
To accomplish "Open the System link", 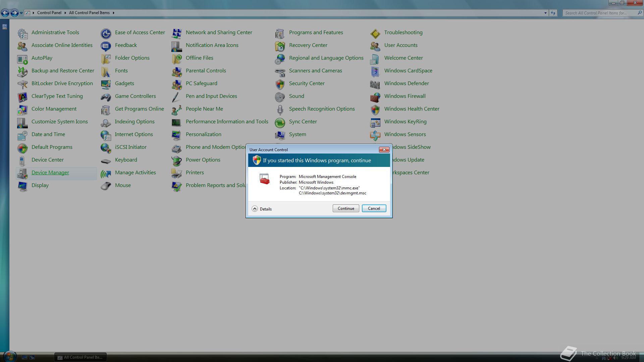I will pos(298,134).
